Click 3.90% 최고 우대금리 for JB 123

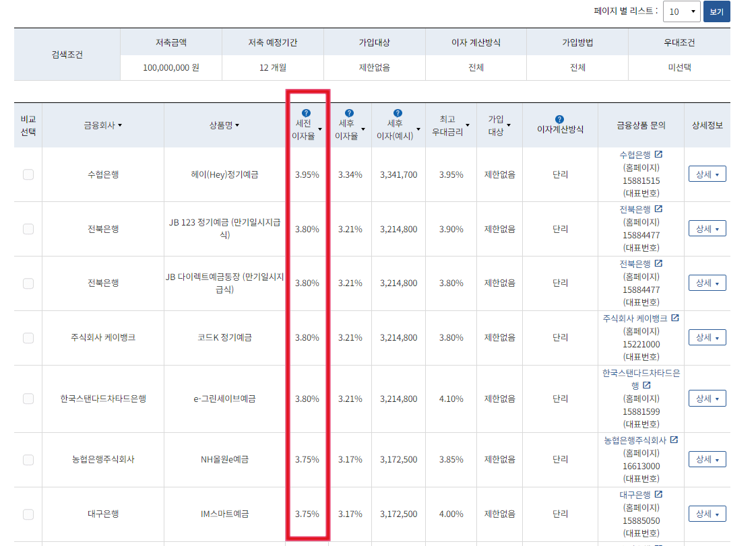pos(451,229)
